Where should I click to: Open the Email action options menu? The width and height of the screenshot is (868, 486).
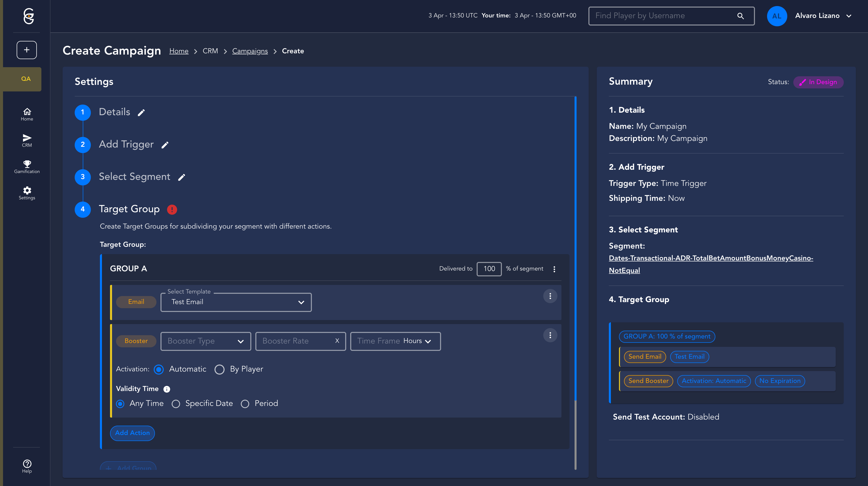click(550, 296)
